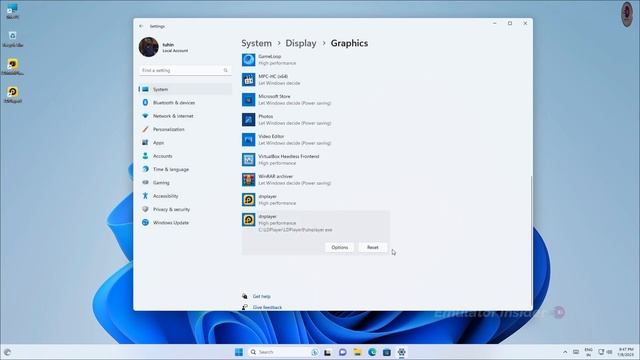Select the This PC desktop shortcut
640x360 pixels.
pos(12,11)
